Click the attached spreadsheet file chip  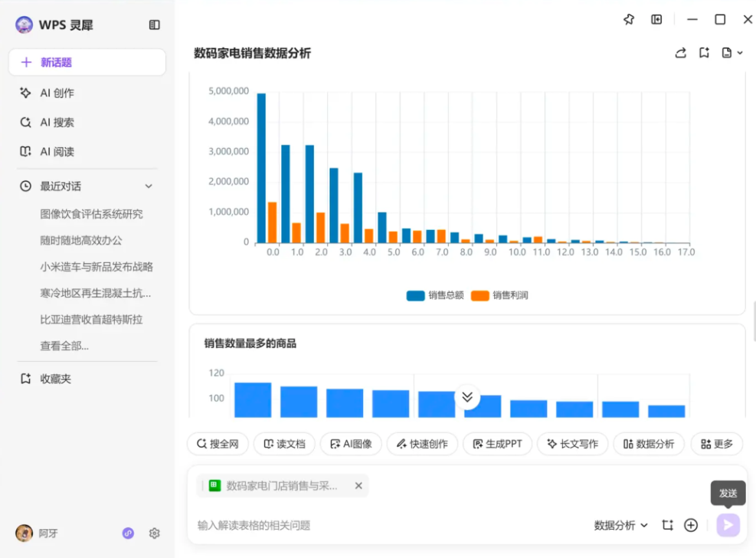pos(283,486)
